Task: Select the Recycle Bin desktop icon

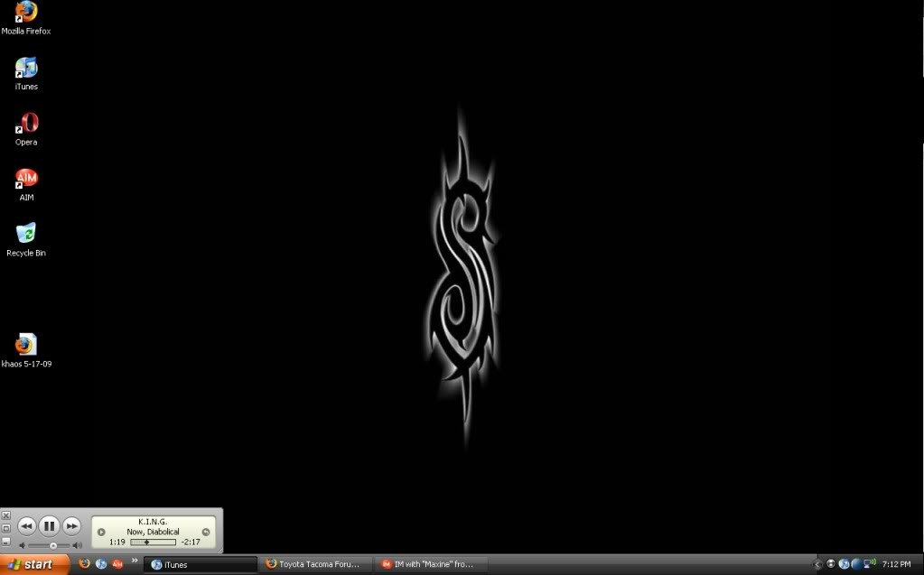Action: point(26,233)
